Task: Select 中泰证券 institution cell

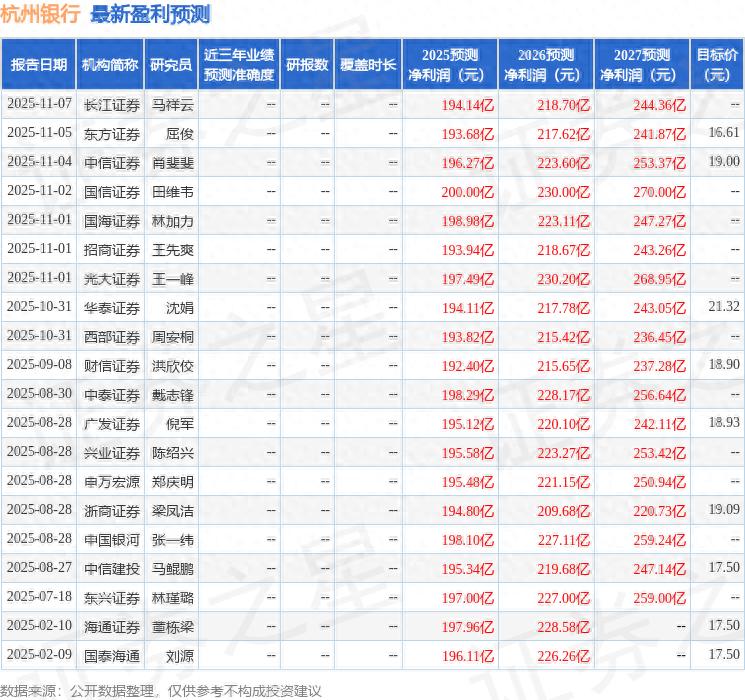Action: [x=112, y=394]
